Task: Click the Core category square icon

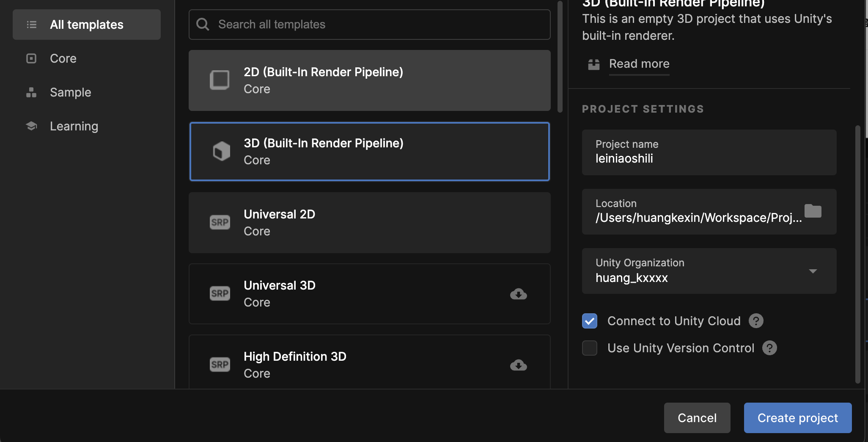Action: tap(31, 58)
